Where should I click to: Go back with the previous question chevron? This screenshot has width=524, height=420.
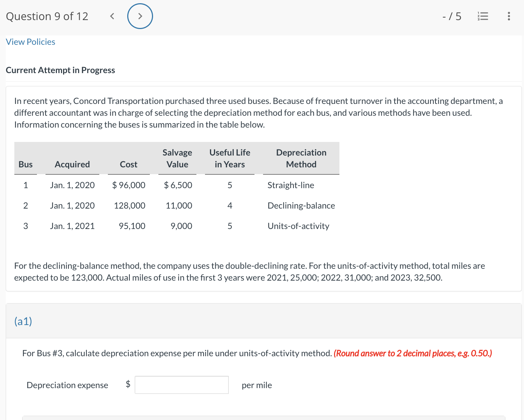112,16
